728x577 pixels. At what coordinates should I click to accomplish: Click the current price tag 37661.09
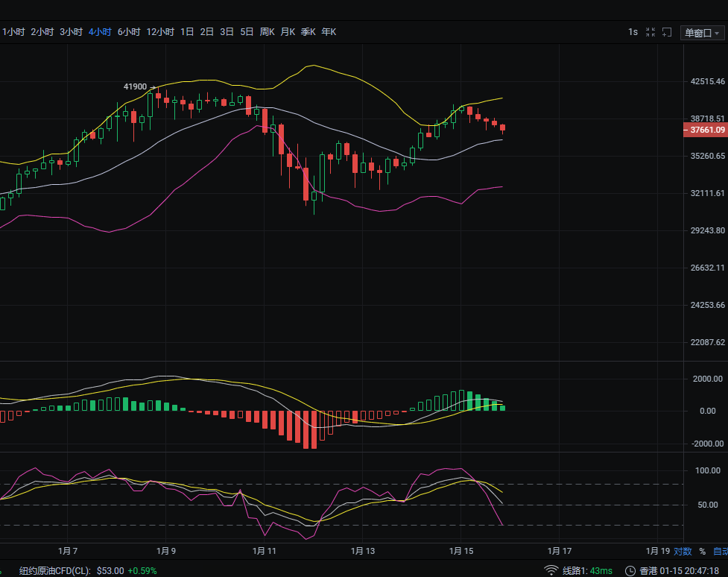(706, 130)
